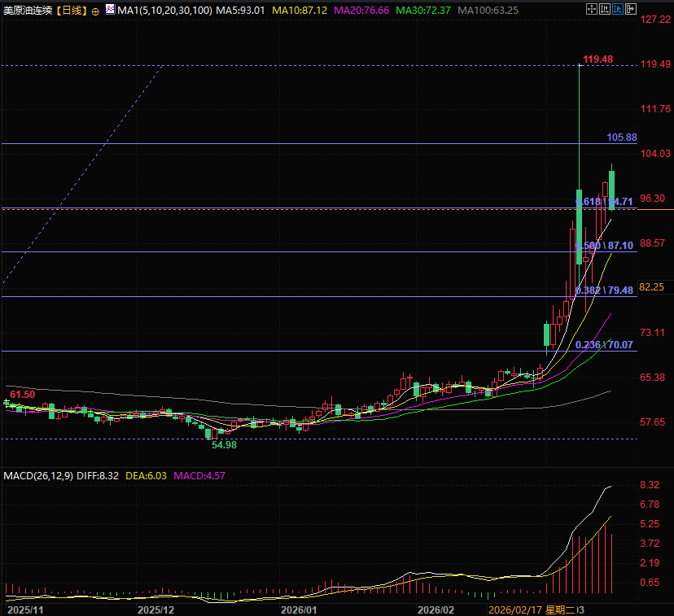Click the gray MA100:63.25 label
Viewport: 674px width, 616px height.
point(488,11)
